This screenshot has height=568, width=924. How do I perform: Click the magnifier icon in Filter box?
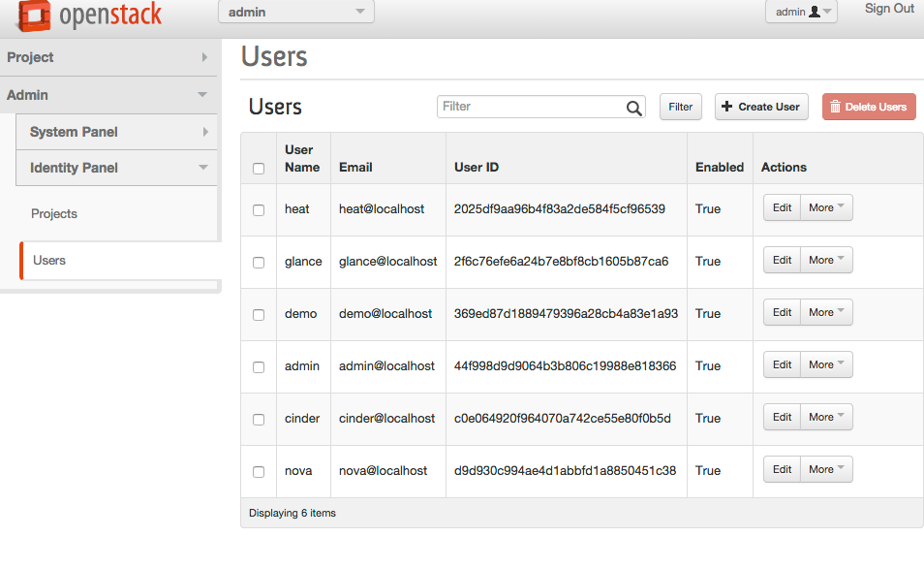pos(633,108)
